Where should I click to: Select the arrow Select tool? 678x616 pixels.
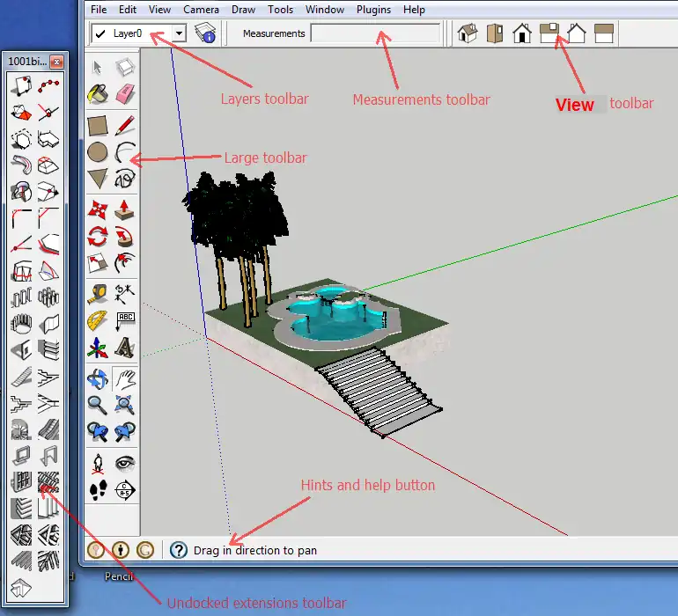pyautogui.click(x=98, y=68)
